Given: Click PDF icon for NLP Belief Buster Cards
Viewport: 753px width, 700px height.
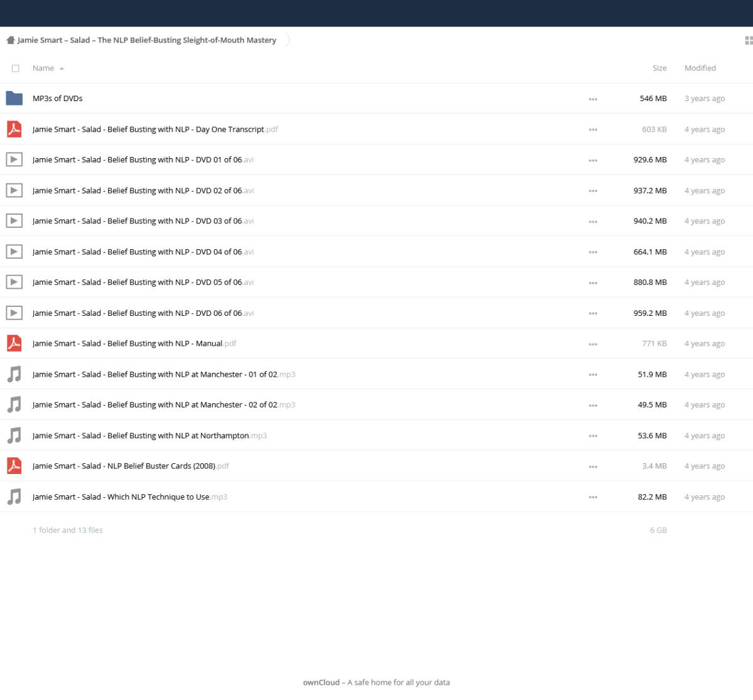Looking at the screenshot, I should click(x=14, y=466).
